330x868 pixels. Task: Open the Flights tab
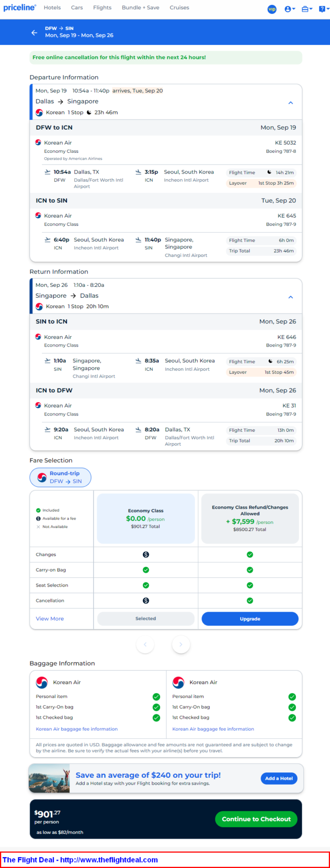coord(102,8)
